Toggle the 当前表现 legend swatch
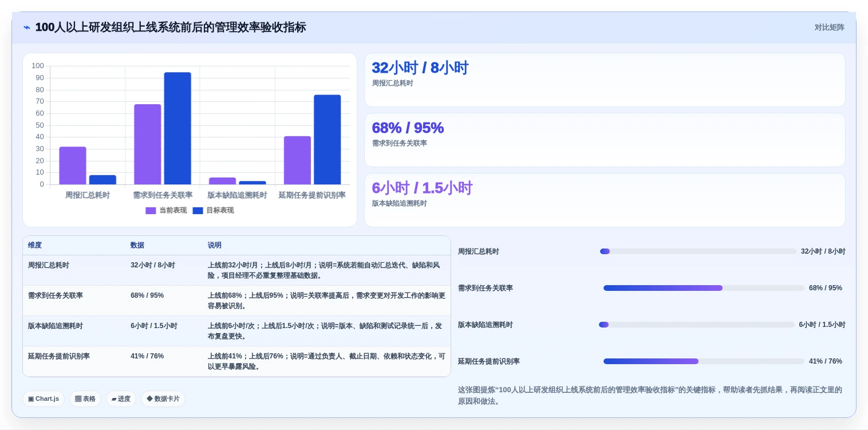This screenshot has width=868, height=430. click(x=151, y=211)
